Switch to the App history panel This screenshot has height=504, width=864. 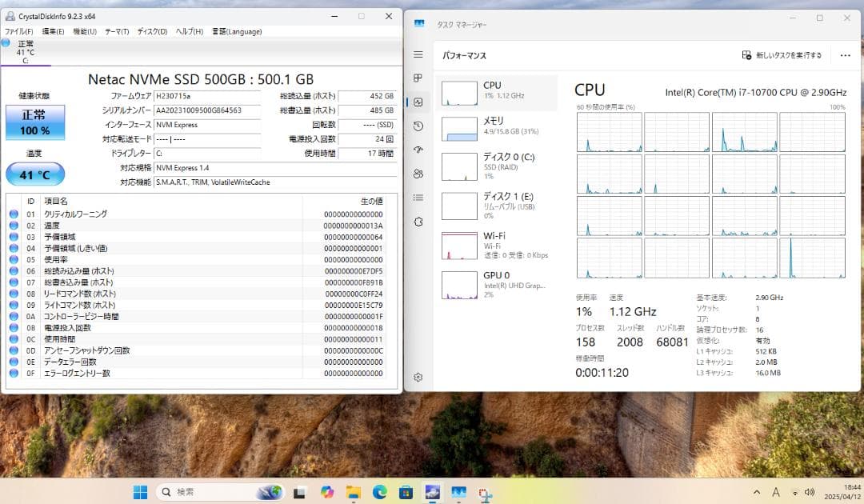418,126
